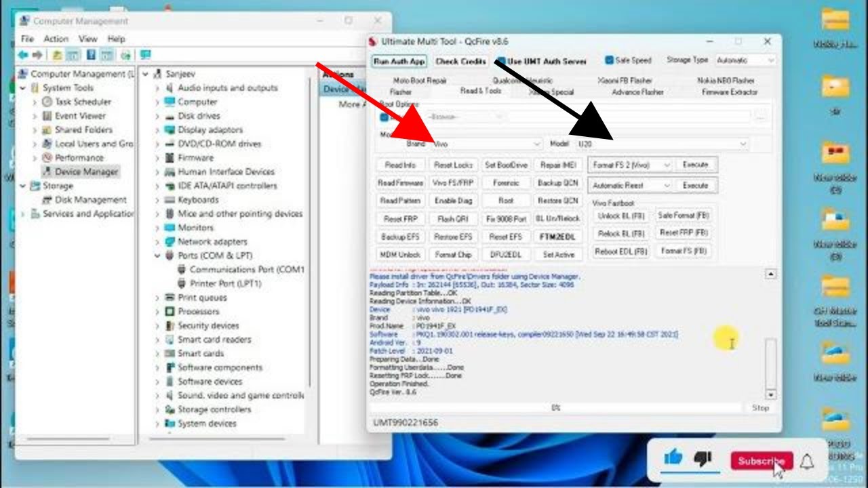Click the red Subscribe button
The width and height of the screenshot is (868, 488).
click(x=762, y=461)
